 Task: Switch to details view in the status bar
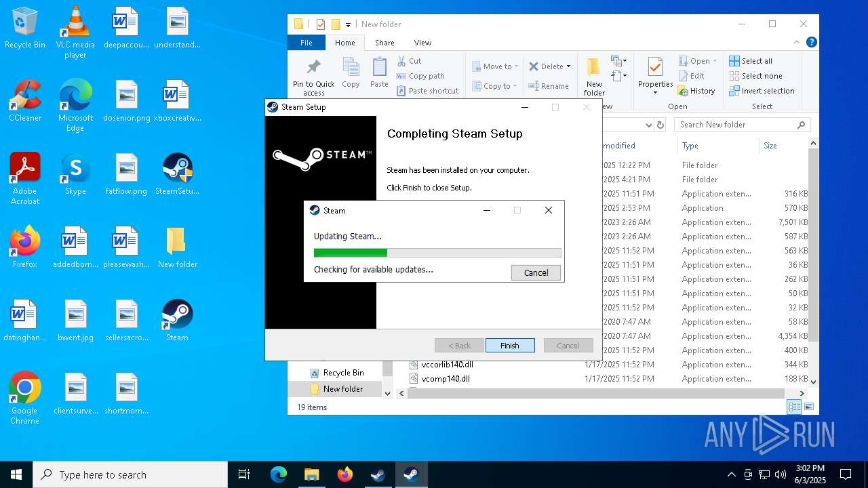(x=794, y=407)
